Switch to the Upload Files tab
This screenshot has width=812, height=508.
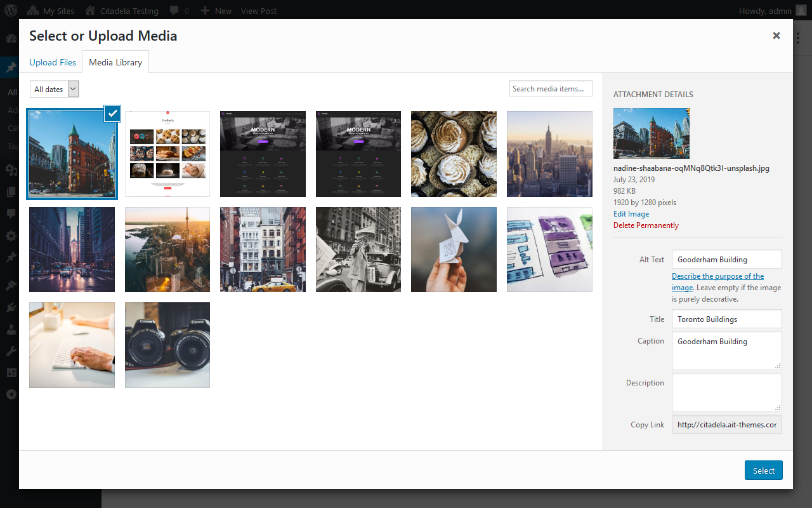(53, 62)
